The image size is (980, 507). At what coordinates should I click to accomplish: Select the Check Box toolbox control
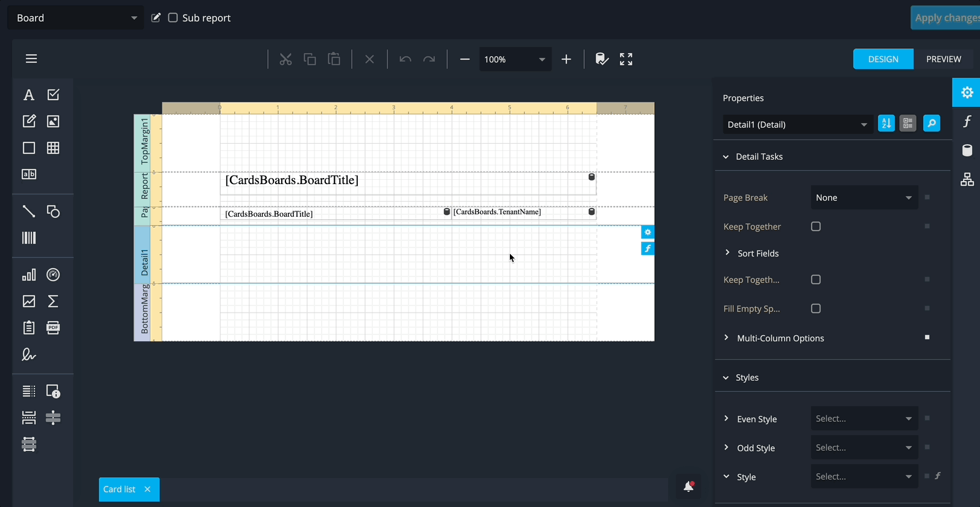(53, 95)
